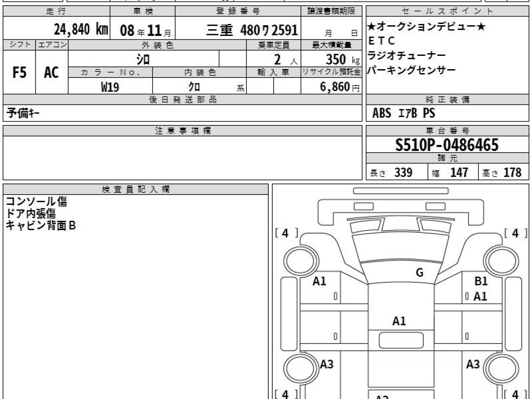Select the ラジオチューナー line
This screenshot has height=399, width=532.
407,56
